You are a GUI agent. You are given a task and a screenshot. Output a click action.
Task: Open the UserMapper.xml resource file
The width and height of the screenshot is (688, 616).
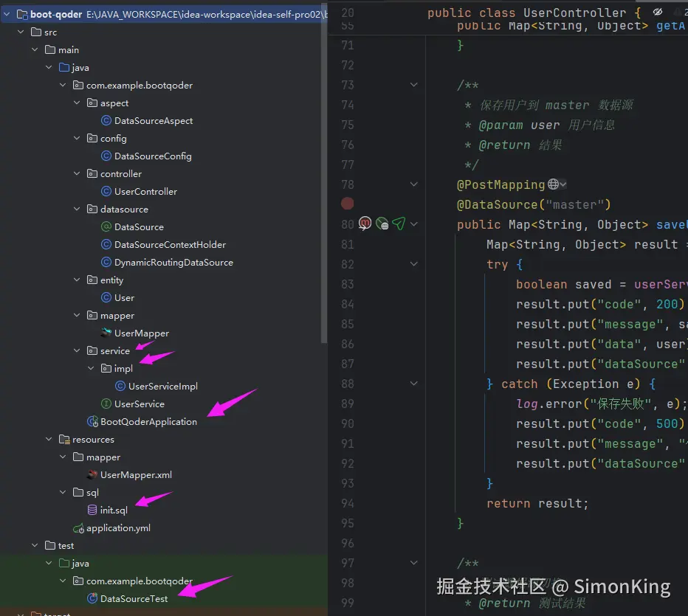point(136,475)
